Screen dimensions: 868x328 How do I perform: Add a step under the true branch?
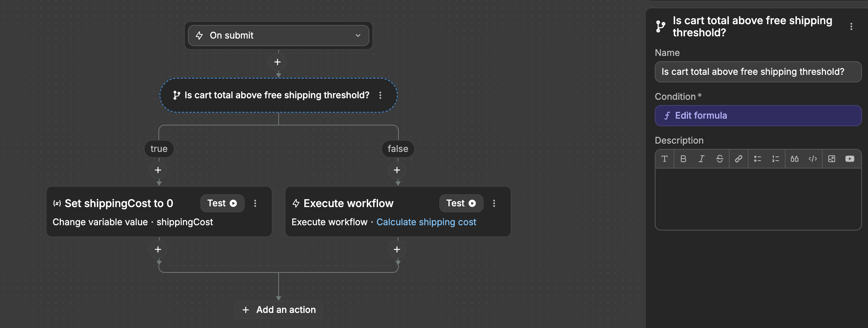tap(158, 170)
